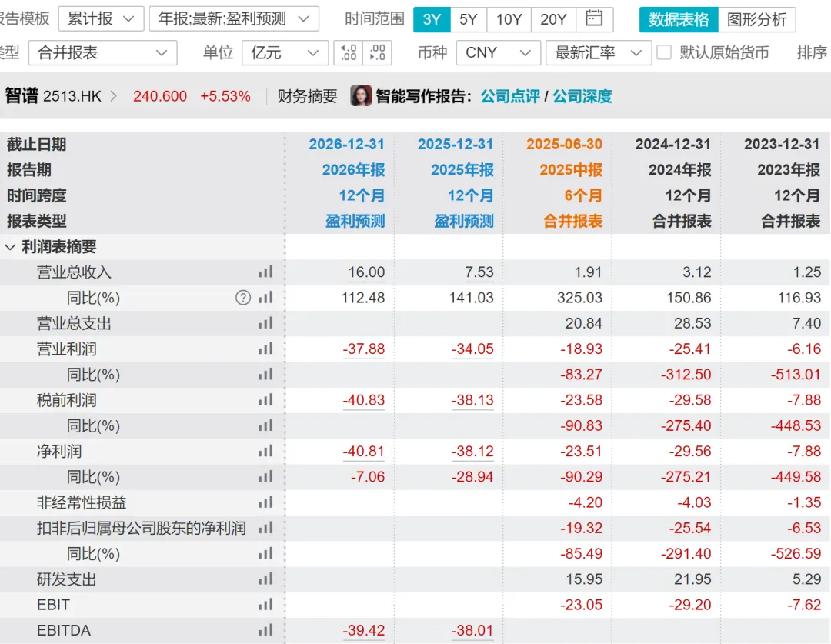The height and width of the screenshot is (644, 831).
Task: Click forecast net profit -38.12
Action: [472, 451]
